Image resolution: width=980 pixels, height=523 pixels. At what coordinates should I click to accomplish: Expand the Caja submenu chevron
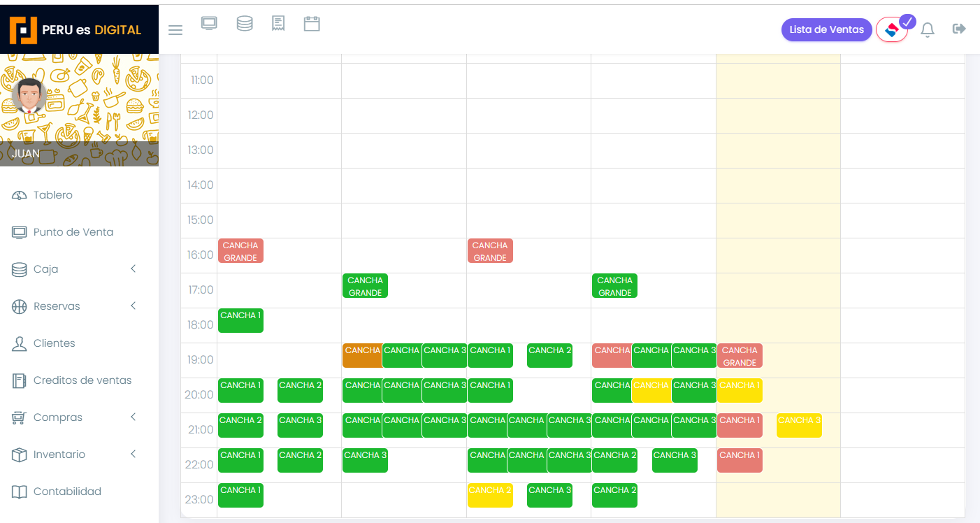point(133,268)
